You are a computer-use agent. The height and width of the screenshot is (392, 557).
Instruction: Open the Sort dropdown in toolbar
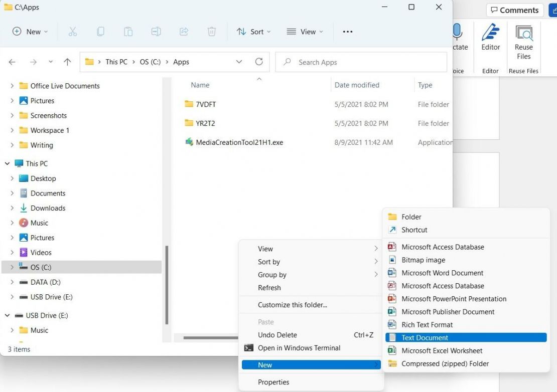coord(253,32)
